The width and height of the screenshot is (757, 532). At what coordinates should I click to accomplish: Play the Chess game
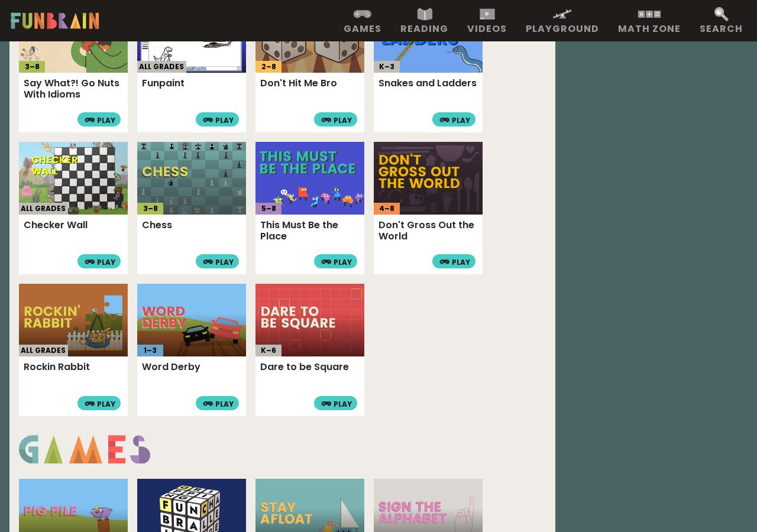pos(217,261)
